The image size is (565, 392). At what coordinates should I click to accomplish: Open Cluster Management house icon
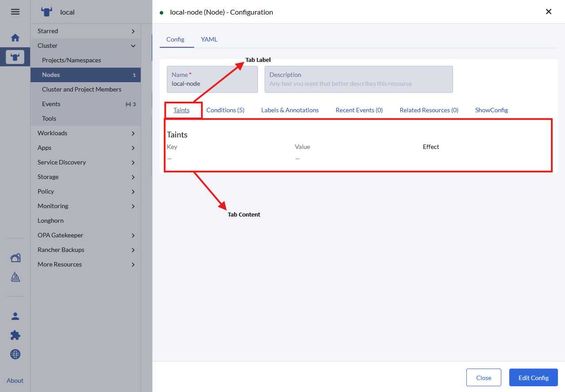coord(15,258)
